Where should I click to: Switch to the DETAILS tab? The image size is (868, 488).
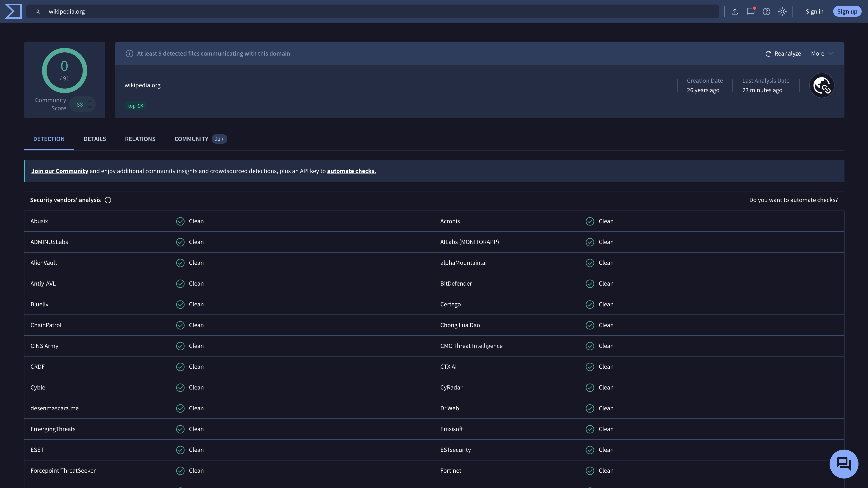pyautogui.click(x=95, y=139)
